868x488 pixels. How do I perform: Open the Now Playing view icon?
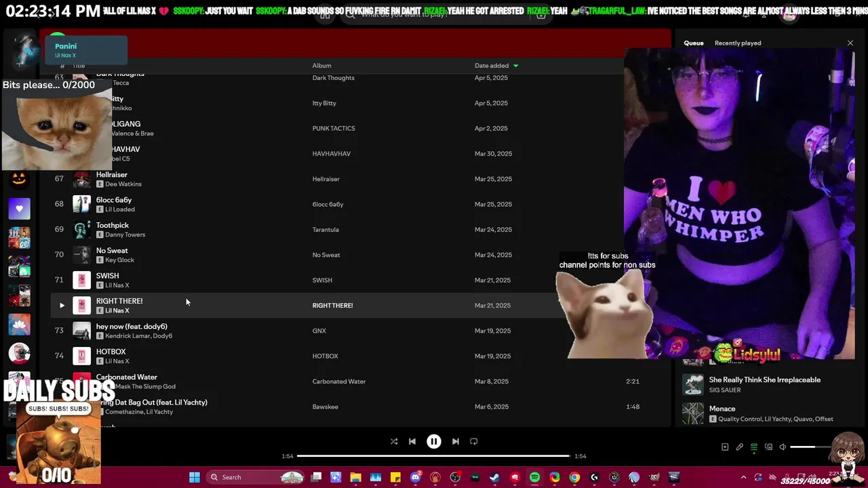click(725, 447)
